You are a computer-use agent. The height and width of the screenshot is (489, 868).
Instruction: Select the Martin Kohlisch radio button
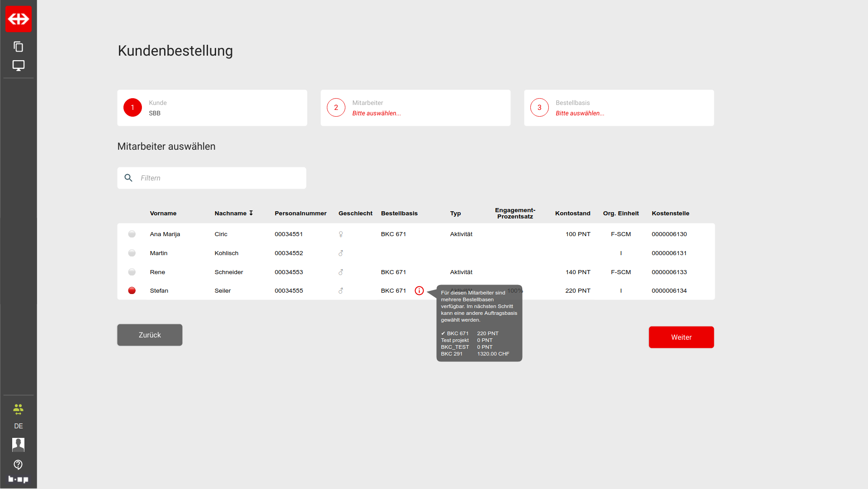pyautogui.click(x=132, y=253)
